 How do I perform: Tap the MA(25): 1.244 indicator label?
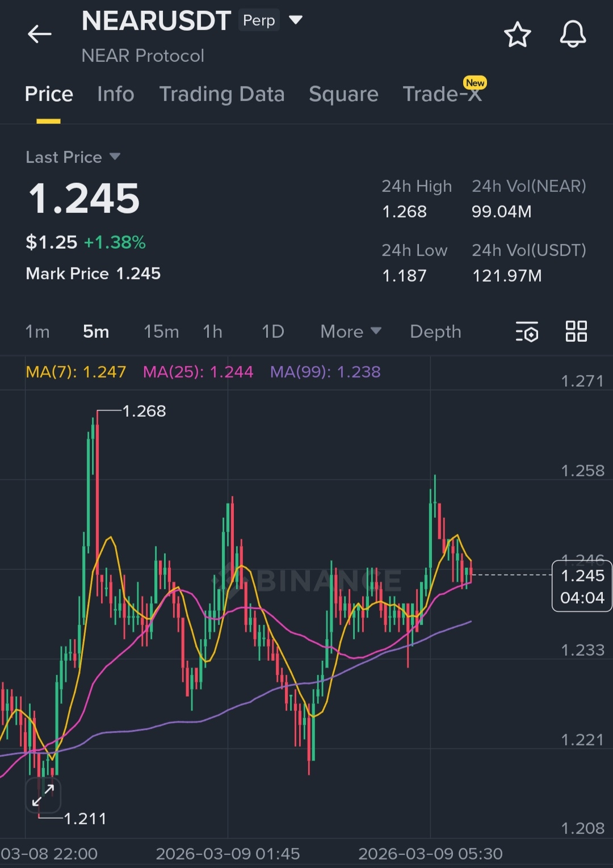(198, 372)
